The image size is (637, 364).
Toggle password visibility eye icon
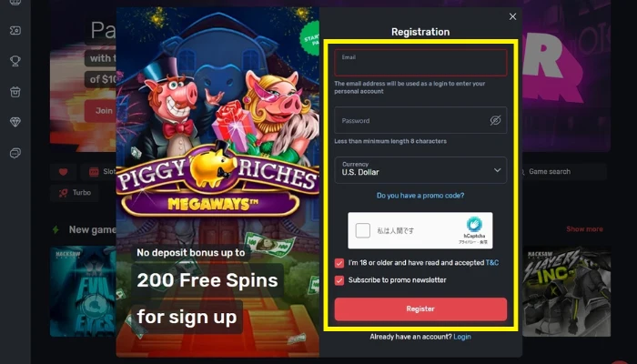click(495, 120)
